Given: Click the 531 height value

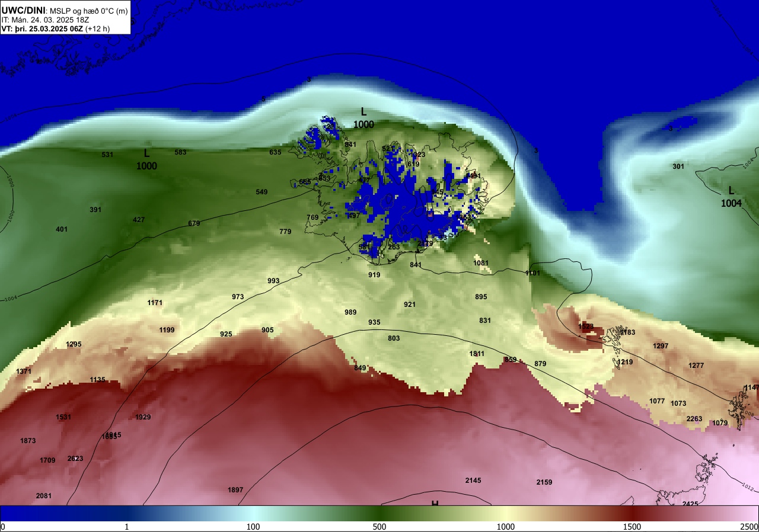Looking at the screenshot, I should 107,155.
